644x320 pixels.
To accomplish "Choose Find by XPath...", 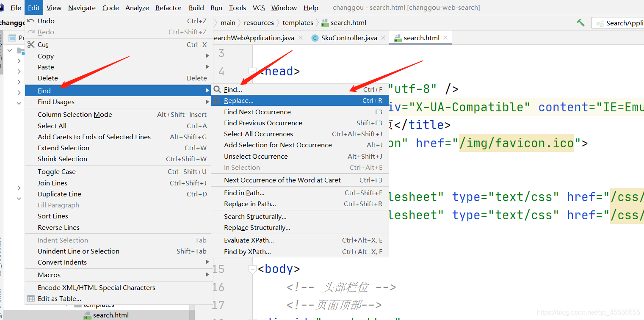I will pyautogui.click(x=300, y=251).
